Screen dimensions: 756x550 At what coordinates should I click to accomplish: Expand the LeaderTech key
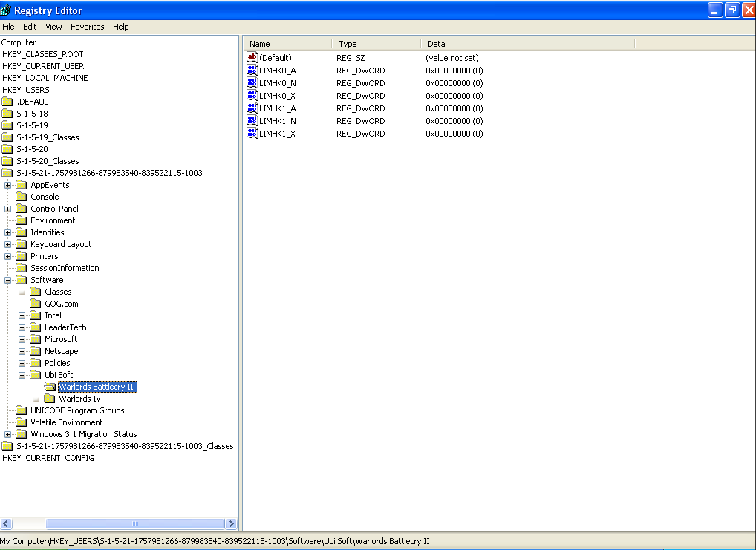[22, 328]
